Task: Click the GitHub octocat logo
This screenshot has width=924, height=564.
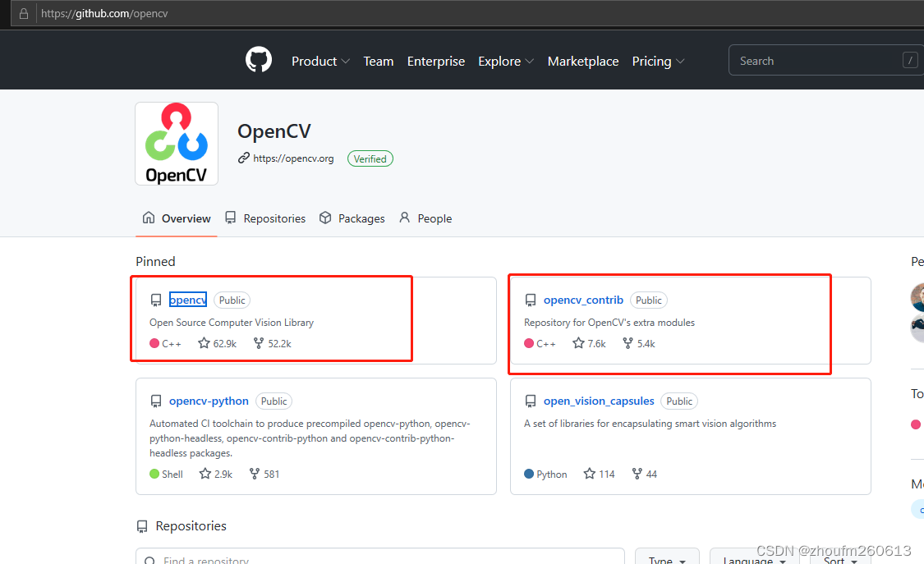Action: (258, 59)
